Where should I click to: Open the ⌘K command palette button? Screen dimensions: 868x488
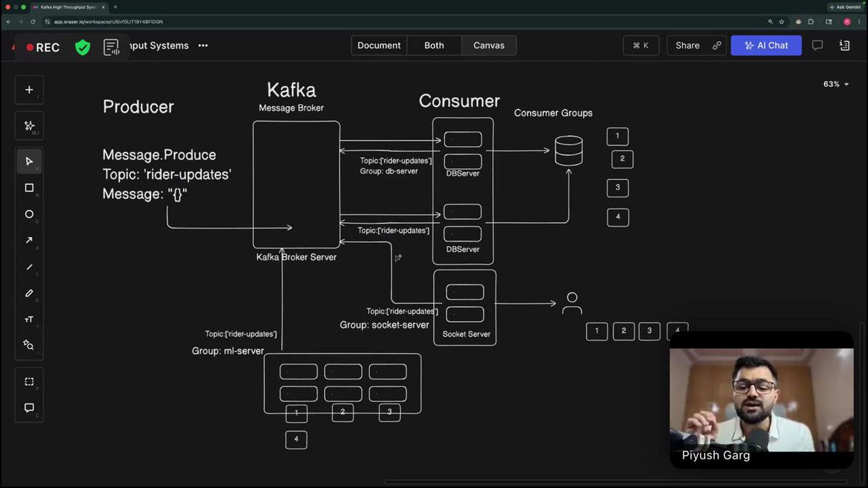point(641,46)
